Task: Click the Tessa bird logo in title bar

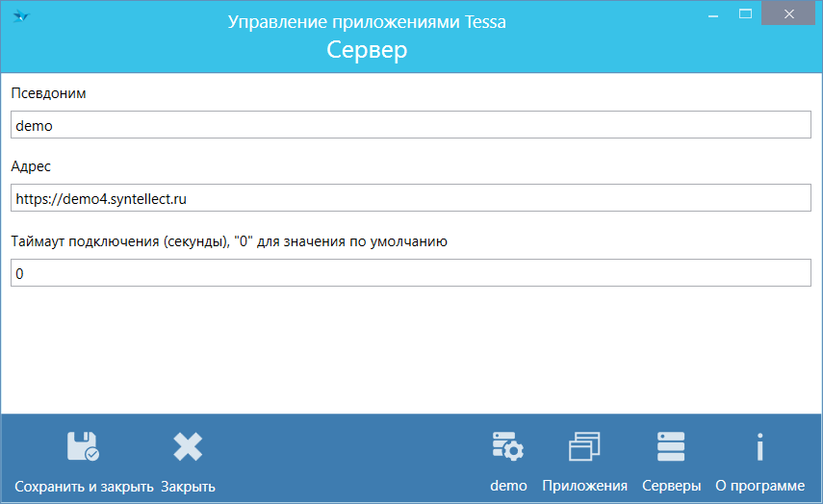Action: [x=21, y=16]
